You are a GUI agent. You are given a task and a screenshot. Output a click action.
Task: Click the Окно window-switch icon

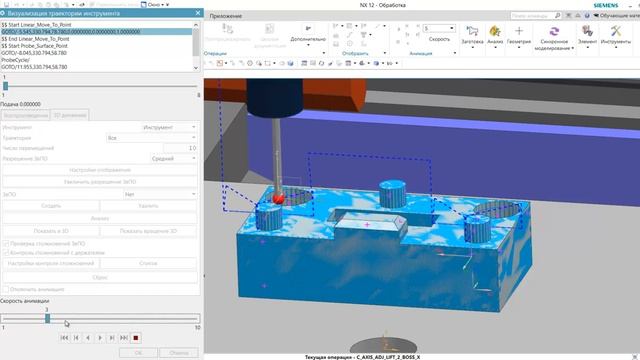pos(143,4)
